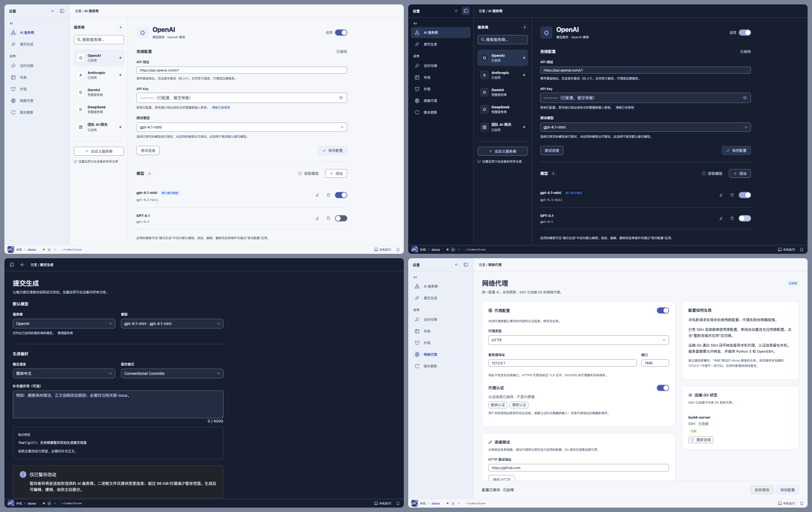Click the trash icon for gpt-4.1-mini in the light window
This screenshot has width=812, height=512.
point(328,195)
